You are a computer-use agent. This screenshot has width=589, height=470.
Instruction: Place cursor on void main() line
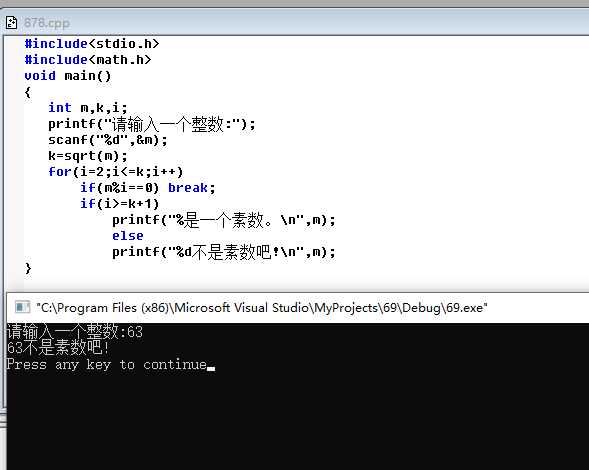68,76
